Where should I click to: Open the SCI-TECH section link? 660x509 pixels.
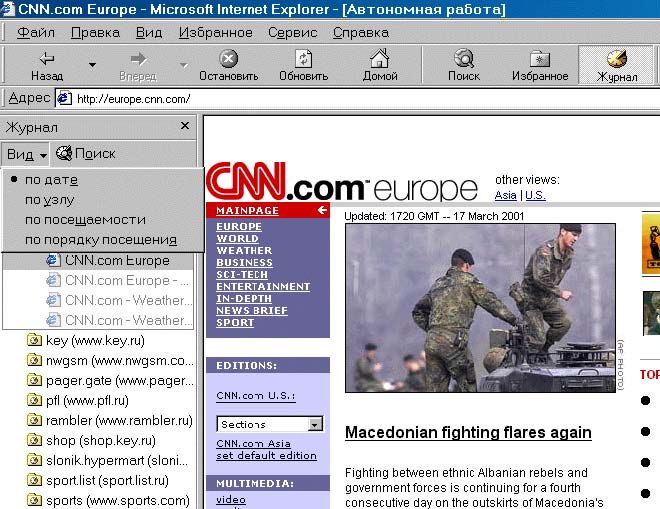(242, 274)
